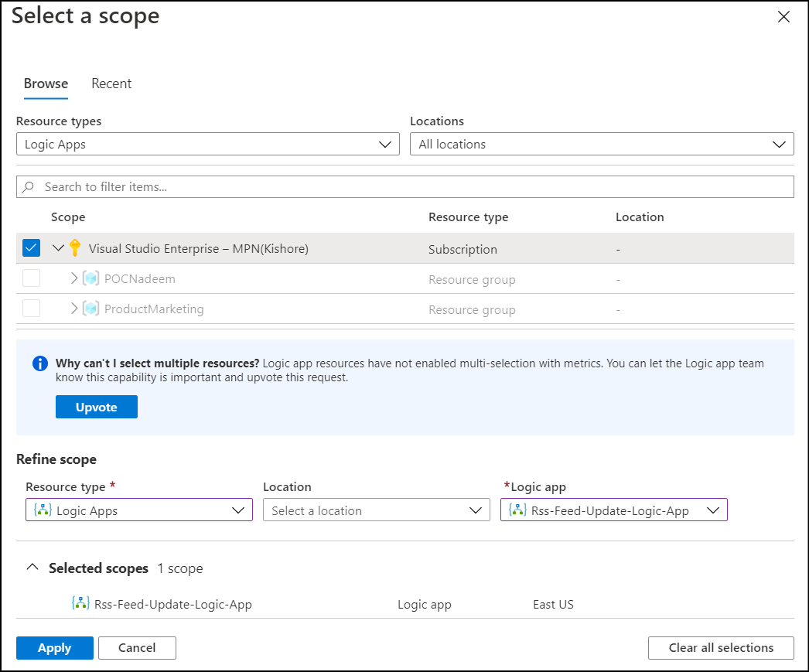This screenshot has height=672, width=809.
Task: Click Logic app icon beside selected scope name
Action: [80, 604]
